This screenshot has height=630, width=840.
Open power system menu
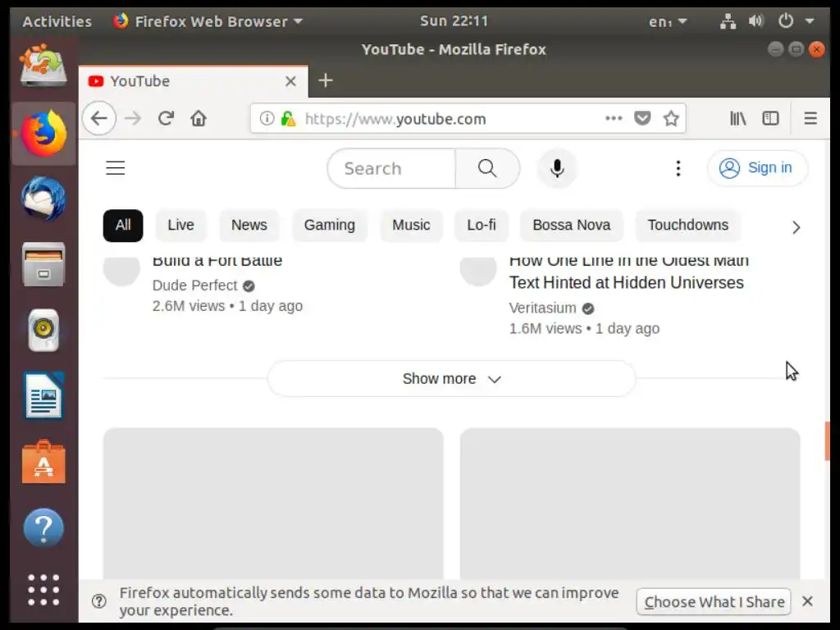click(786, 21)
